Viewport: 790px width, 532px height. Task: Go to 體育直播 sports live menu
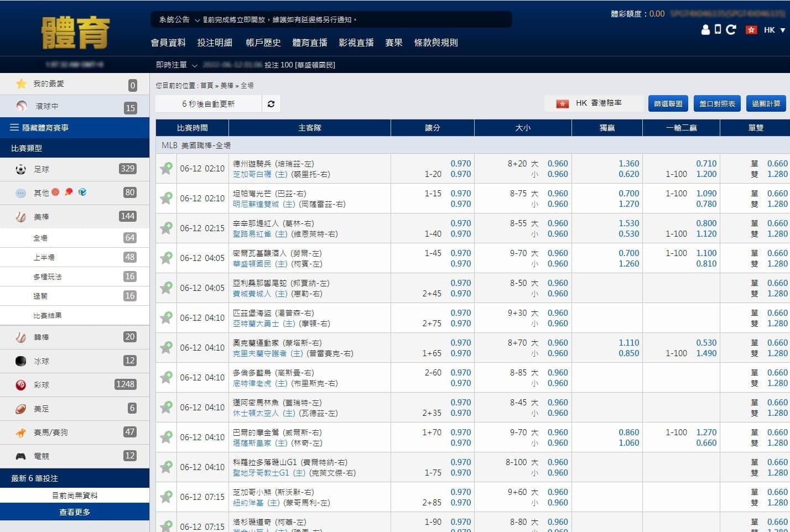tap(310, 43)
